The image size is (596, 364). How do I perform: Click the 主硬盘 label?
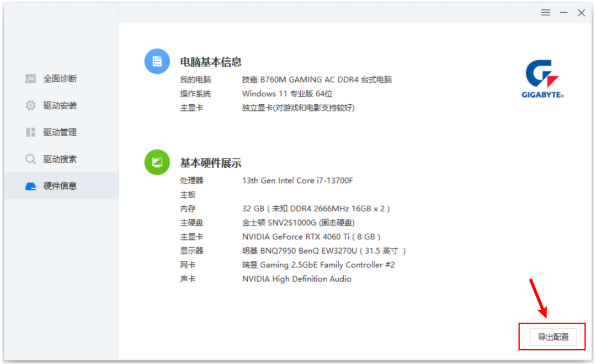(x=191, y=223)
